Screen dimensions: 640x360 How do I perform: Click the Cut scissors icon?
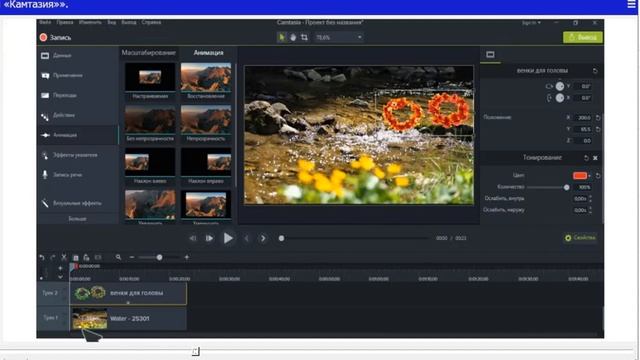(64, 258)
